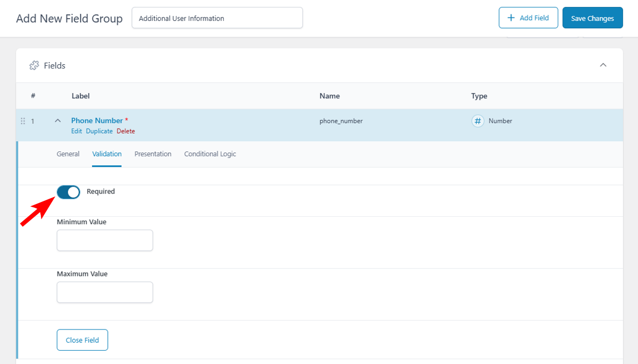Switch to the General tab
638x364 pixels.
click(x=68, y=154)
